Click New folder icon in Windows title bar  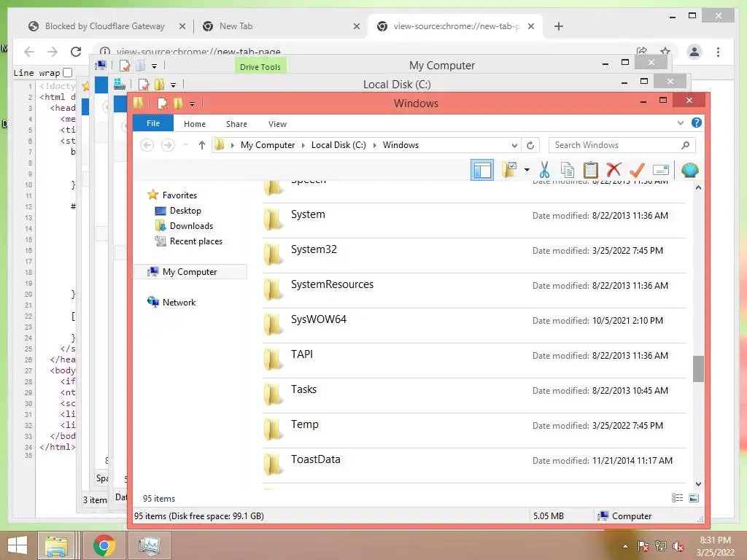pos(178,103)
